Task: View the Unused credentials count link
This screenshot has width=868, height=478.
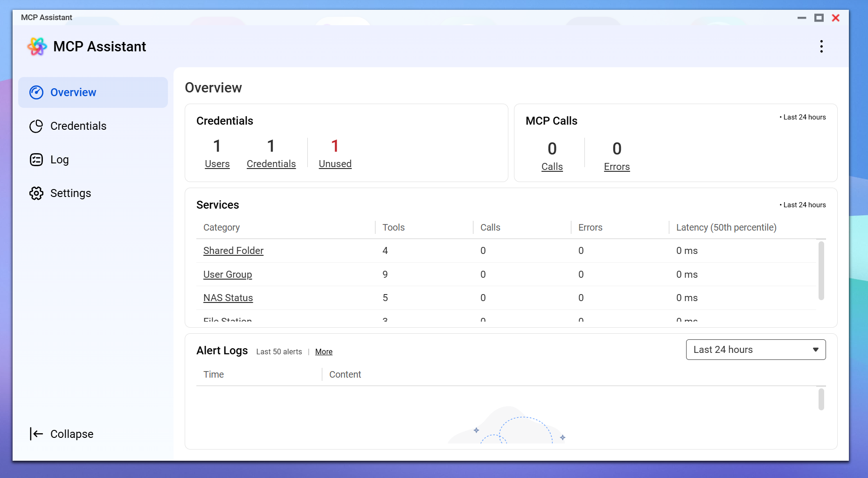Action: (x=335, y=164)
